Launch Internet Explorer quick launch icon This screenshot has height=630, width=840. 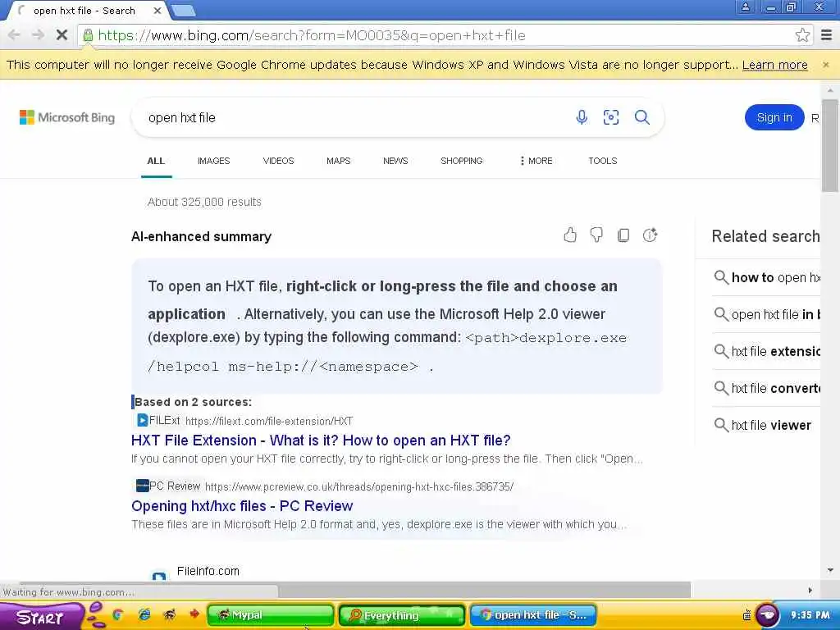tap(144, 615)
